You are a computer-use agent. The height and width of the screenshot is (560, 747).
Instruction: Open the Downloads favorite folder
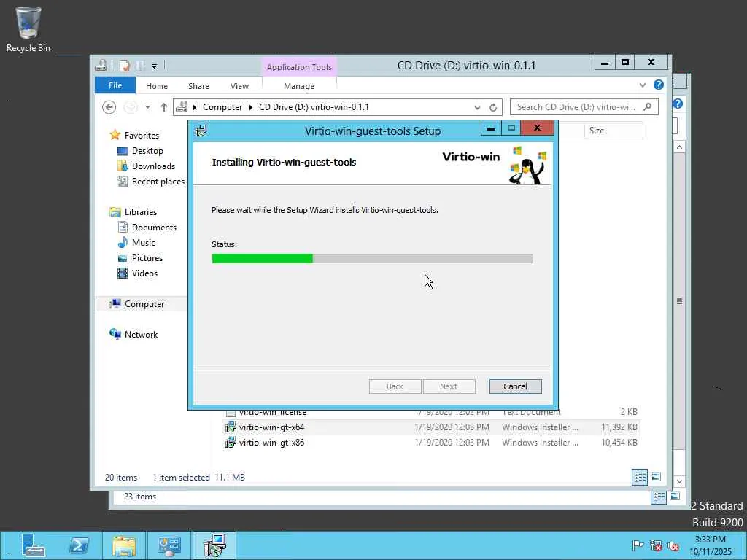153,166
